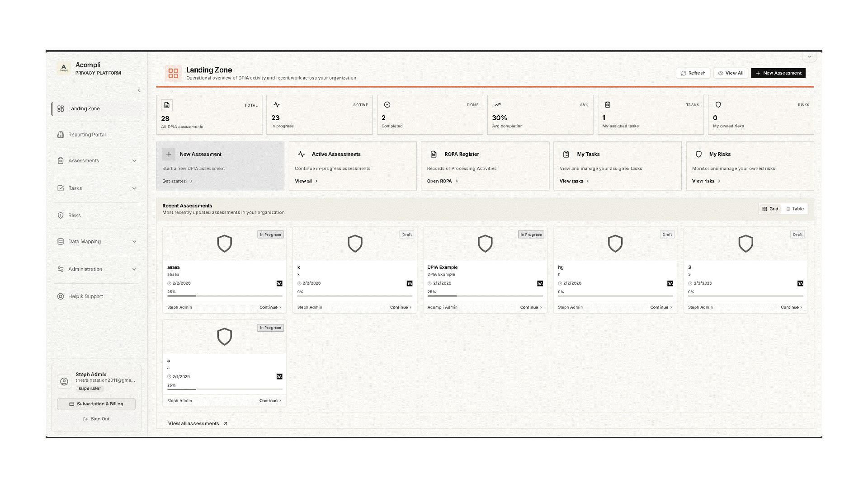Click the Reporting Portal sidebar icon
The width and height of the screenshot is (868, 488).
click(x=61, y=135)
